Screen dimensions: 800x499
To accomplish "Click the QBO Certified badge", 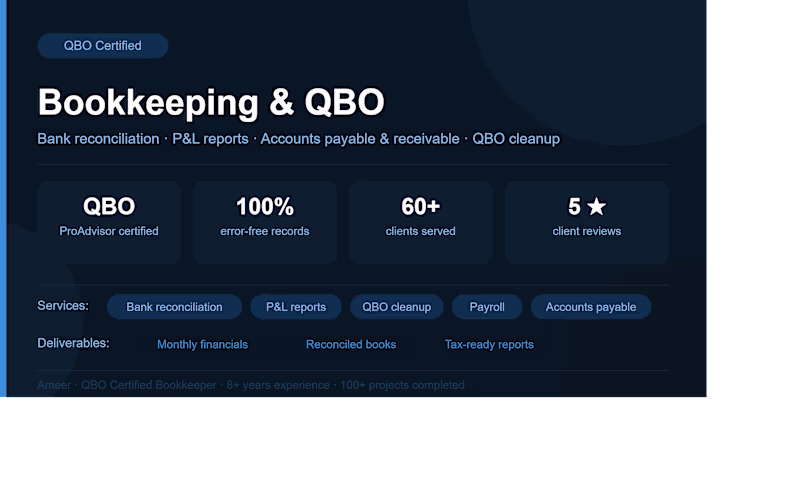I will click(103, 46).
